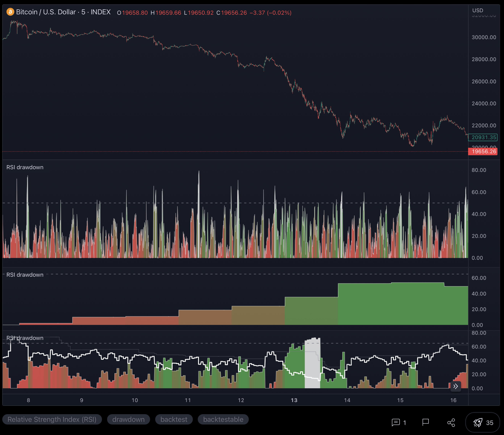Select the backtestable tag

click(223, 419)
